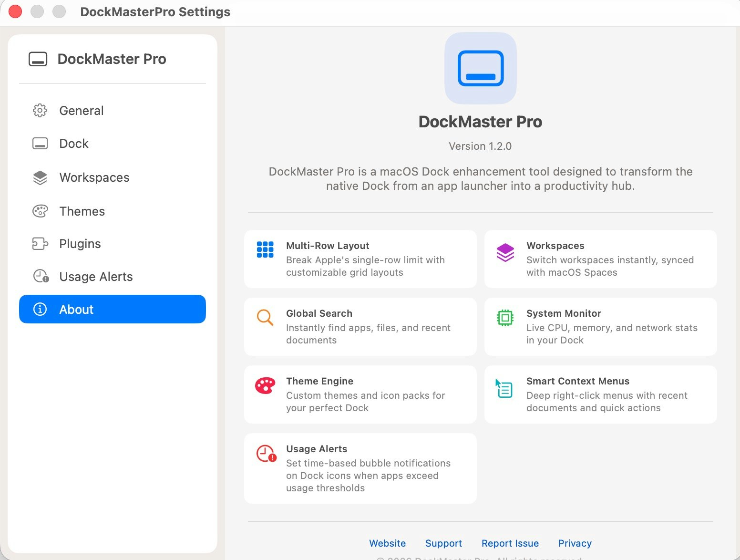Click the System Monitor CPU chip icon
Viewport: 740px width, 560px height.
click(505, 317)
